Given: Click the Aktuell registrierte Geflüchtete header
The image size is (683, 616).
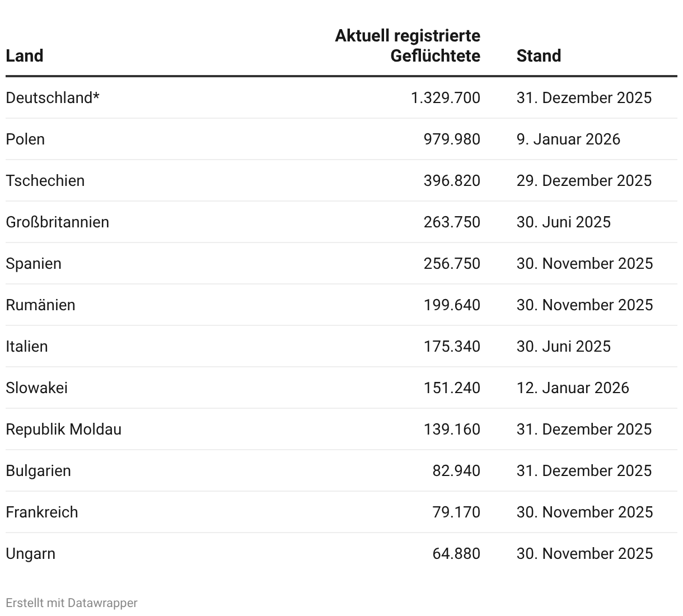Looking at the screenshot, I should 408,46.
